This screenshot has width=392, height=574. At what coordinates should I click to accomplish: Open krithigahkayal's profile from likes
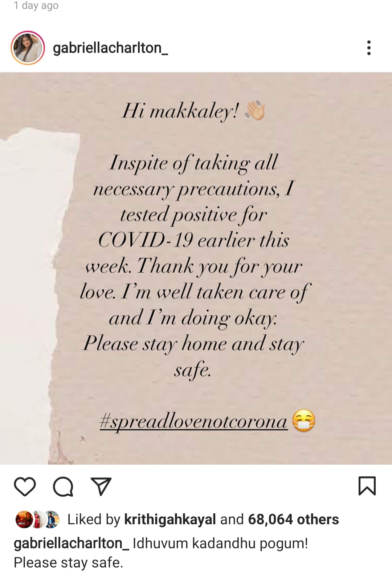coord(170,519)
